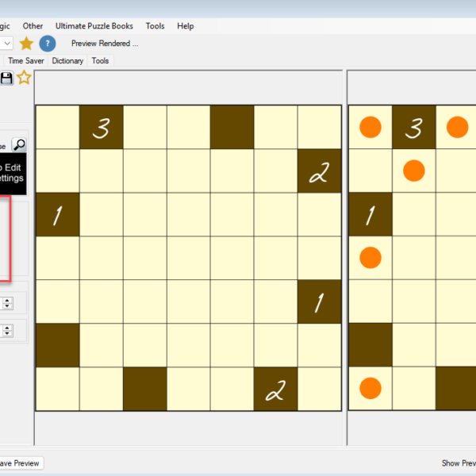The height and width of the screenshot is (476, 476).
Task: Click the outlined star icon beside save
Action: click(24, 77)
